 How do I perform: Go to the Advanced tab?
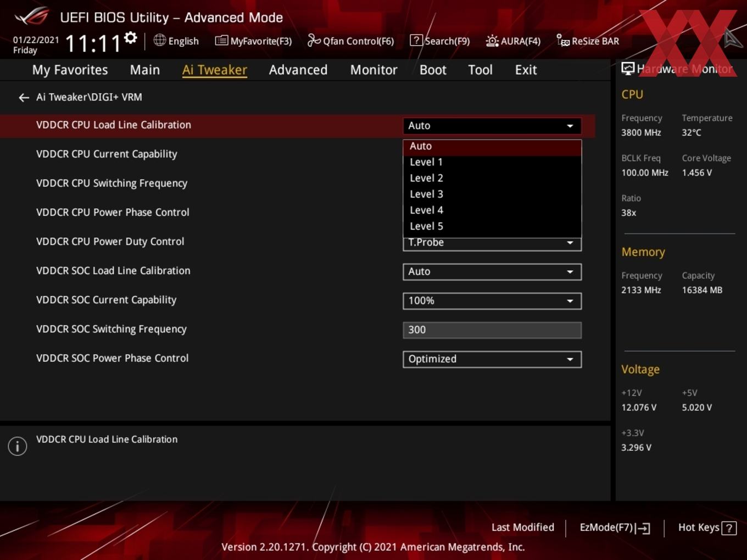pyautogui.click(x=298, y=70)
